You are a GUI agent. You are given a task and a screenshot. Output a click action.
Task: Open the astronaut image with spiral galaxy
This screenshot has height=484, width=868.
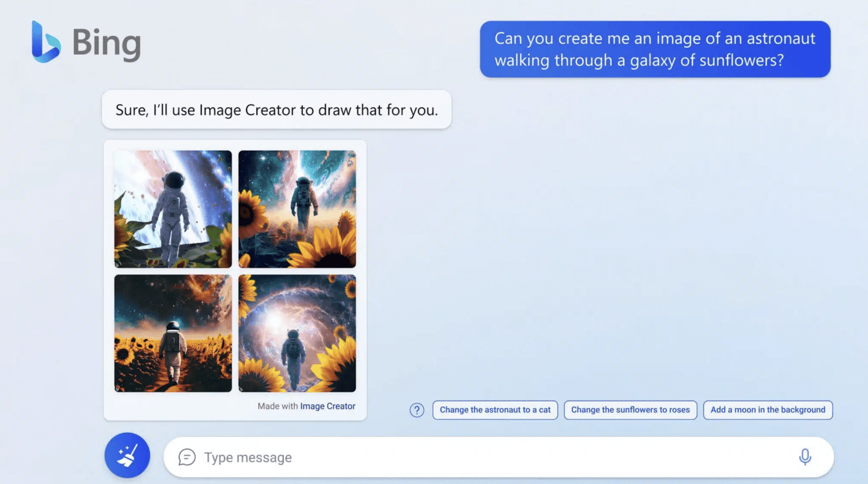297,333
